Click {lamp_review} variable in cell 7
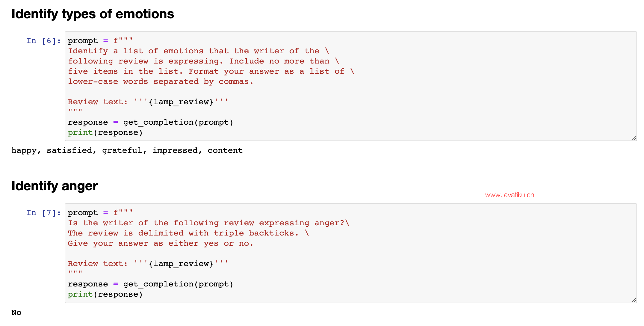The height and width of the screenshot is (326, 644). (181, 264)
